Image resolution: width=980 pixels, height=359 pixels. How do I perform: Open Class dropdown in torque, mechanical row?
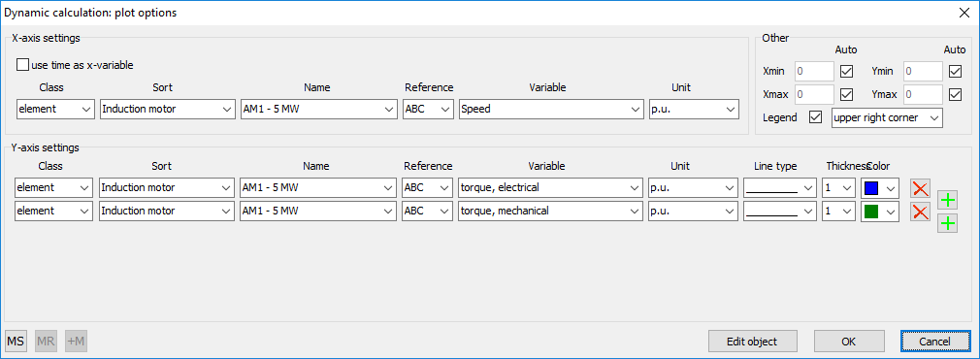53,211
